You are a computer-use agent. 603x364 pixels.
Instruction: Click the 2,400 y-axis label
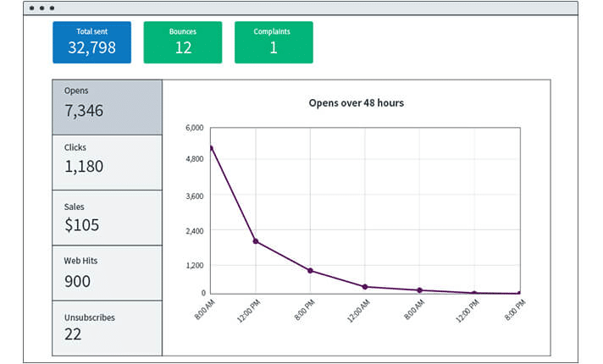(194, 230)
